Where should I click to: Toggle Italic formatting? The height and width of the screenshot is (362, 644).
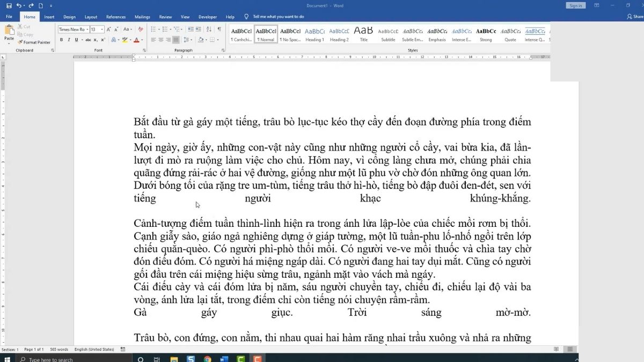click(68, 40)
